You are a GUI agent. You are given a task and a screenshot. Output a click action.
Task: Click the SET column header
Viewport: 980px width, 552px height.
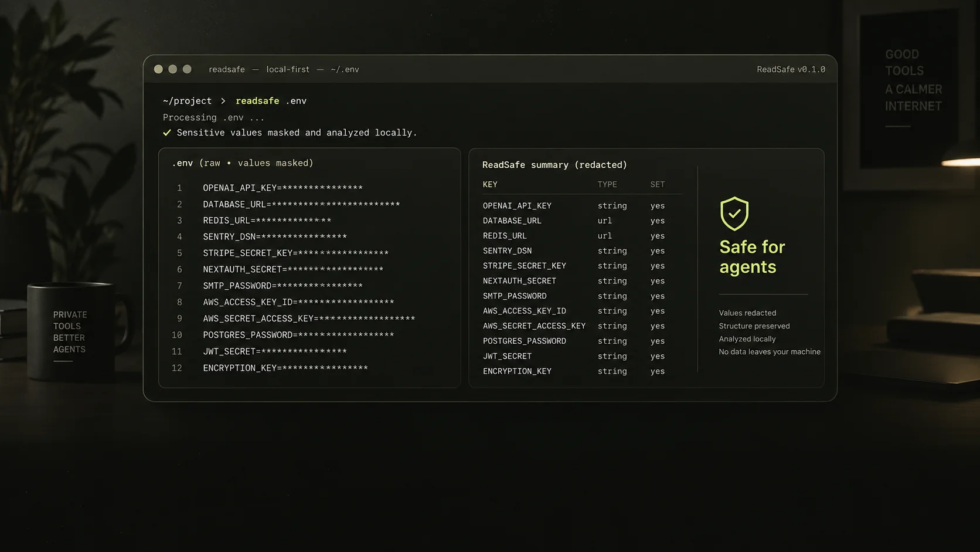coord(658,184)
